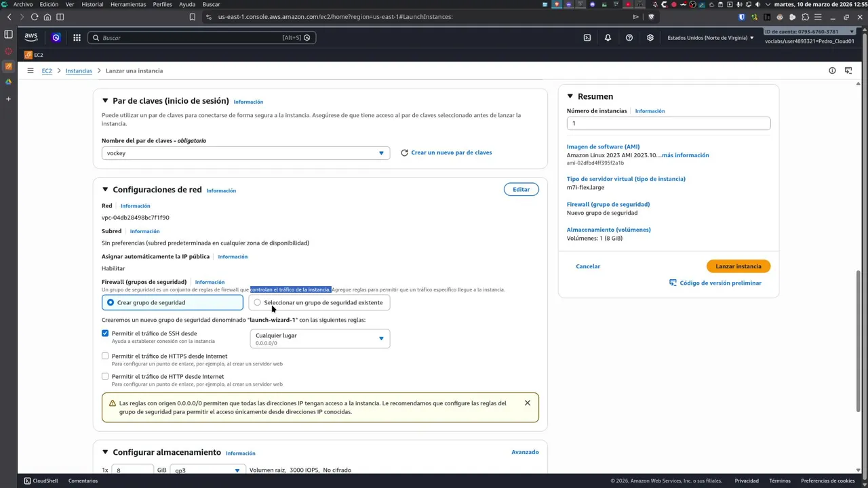
Task: Toggle the EC2 side navigation hamburger
Action: click(31, 70)
